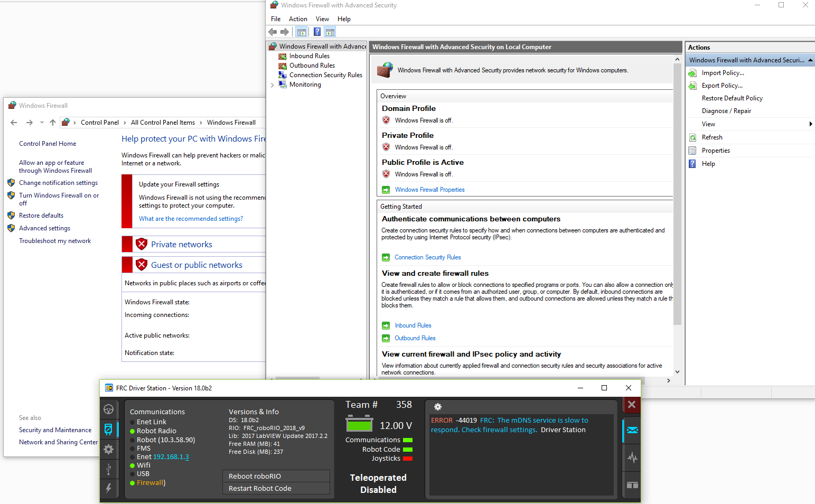Select Inbound Rules in the console tree

[309, 56]
